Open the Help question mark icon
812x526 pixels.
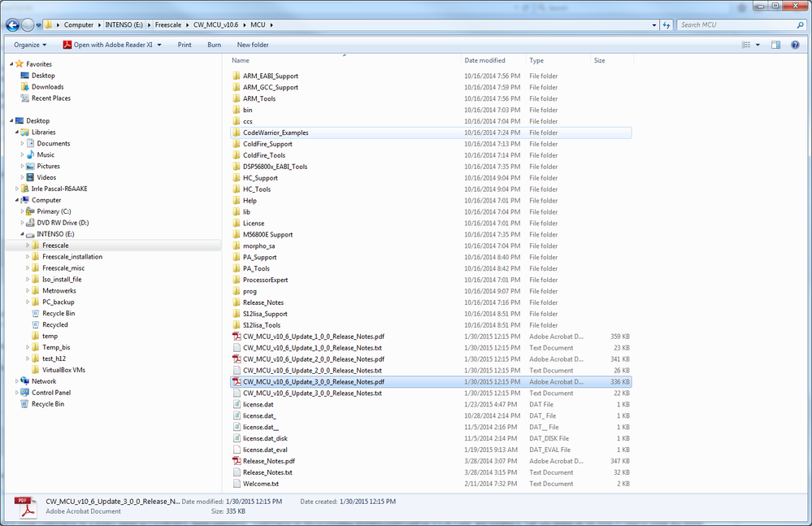pyautogui.click(x=795, y=45)
